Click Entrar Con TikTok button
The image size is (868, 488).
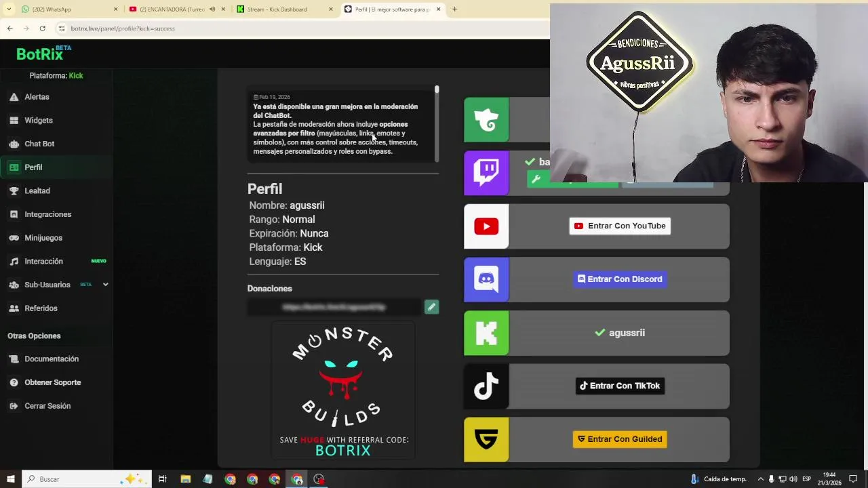click(x=620, y=386)
